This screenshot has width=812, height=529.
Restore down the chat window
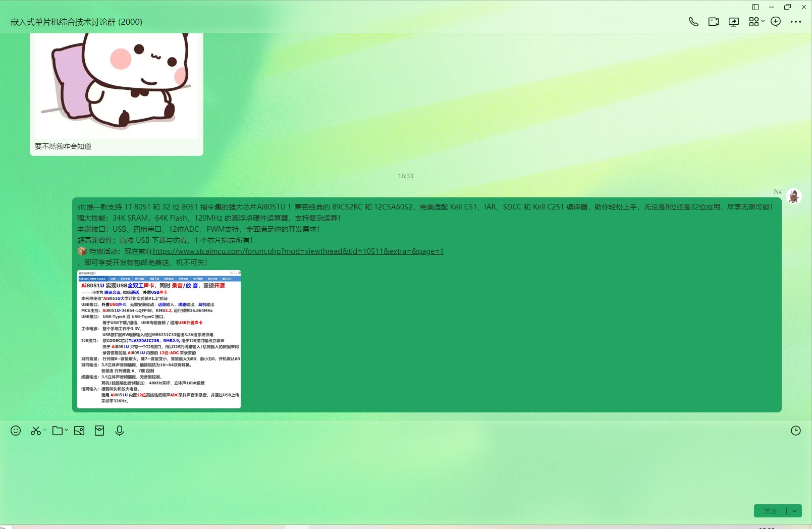coord(788,7)
